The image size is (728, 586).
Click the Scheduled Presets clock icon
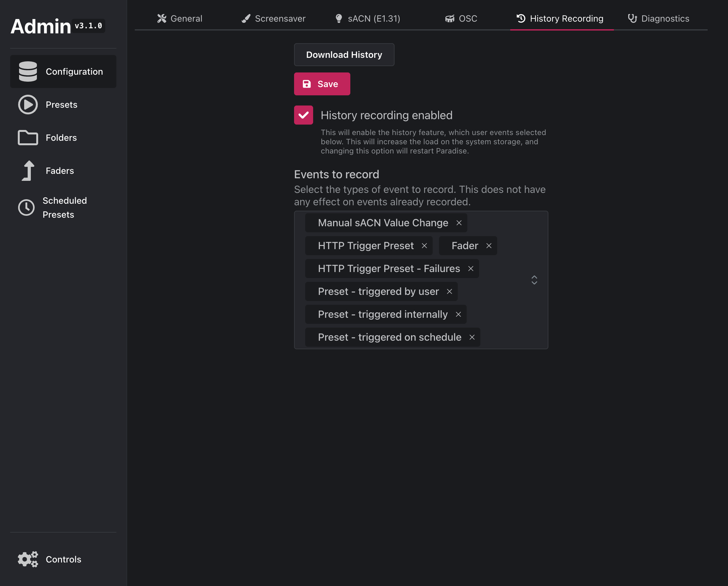tap(26, 208)
